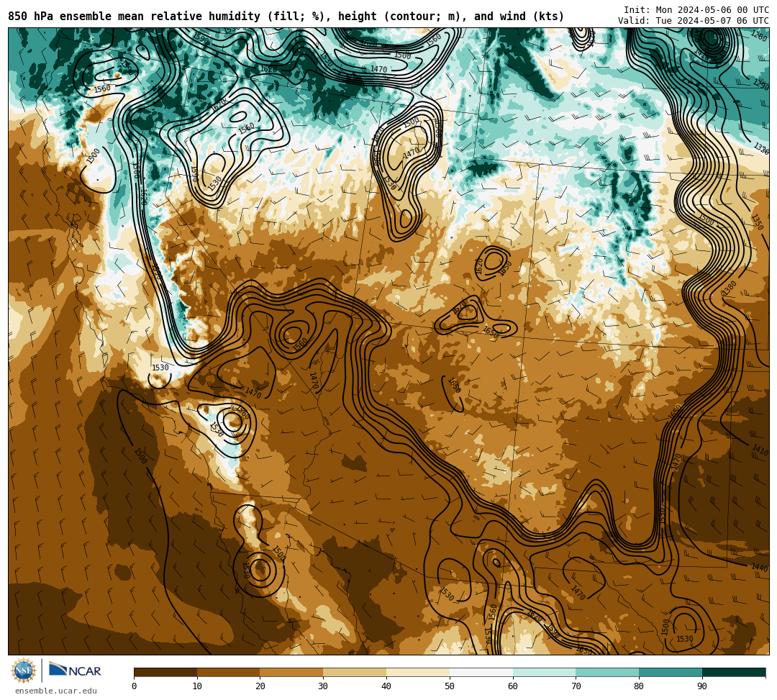
Task: Click the 1440 contour label on the map's right edge
Action: click(x=760, y=568)
